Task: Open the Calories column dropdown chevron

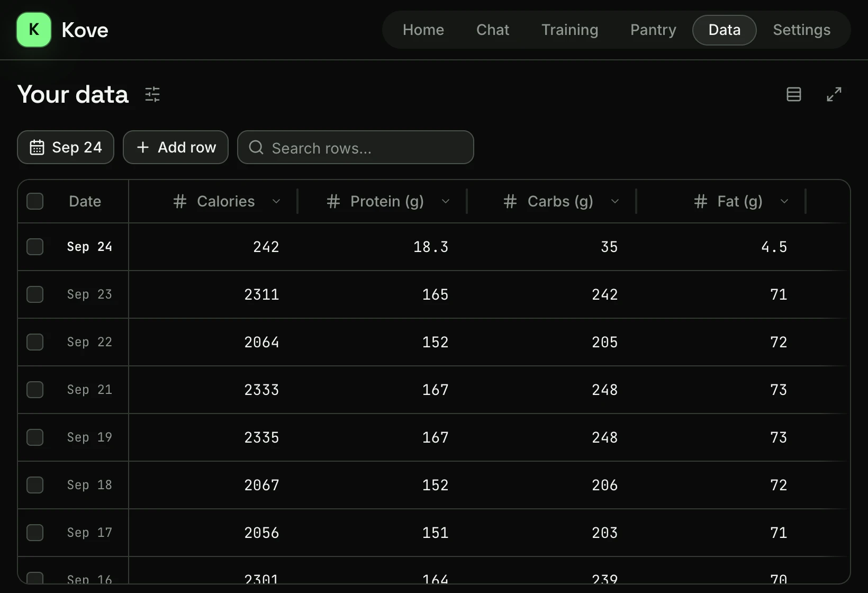Action: pyautogui.click(x=276, y=201)
